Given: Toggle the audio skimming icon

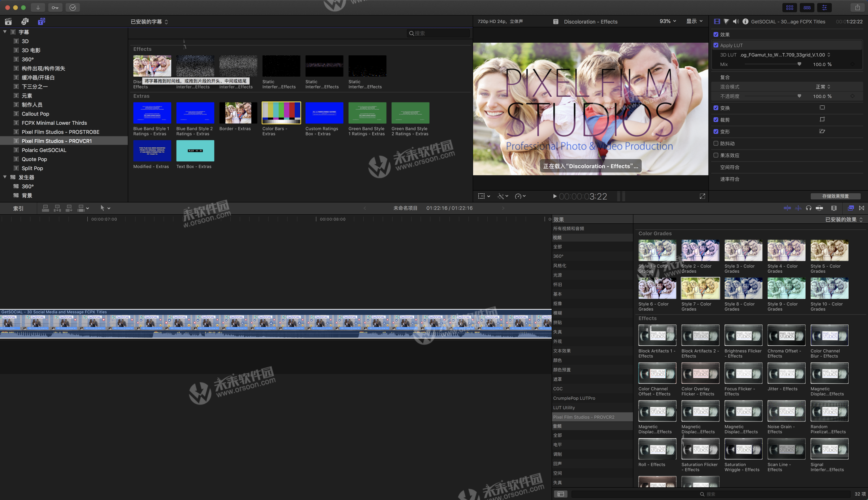Looking at the screenshot, I should coord(798,208).
